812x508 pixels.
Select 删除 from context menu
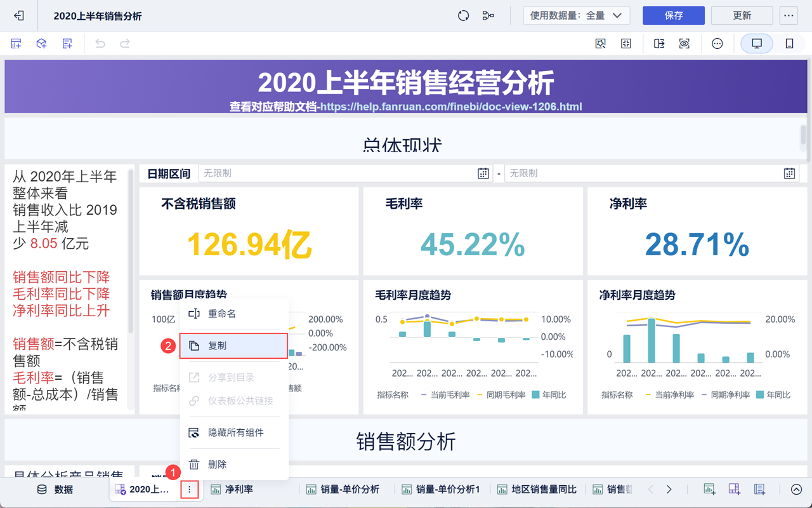pos(234,465)
